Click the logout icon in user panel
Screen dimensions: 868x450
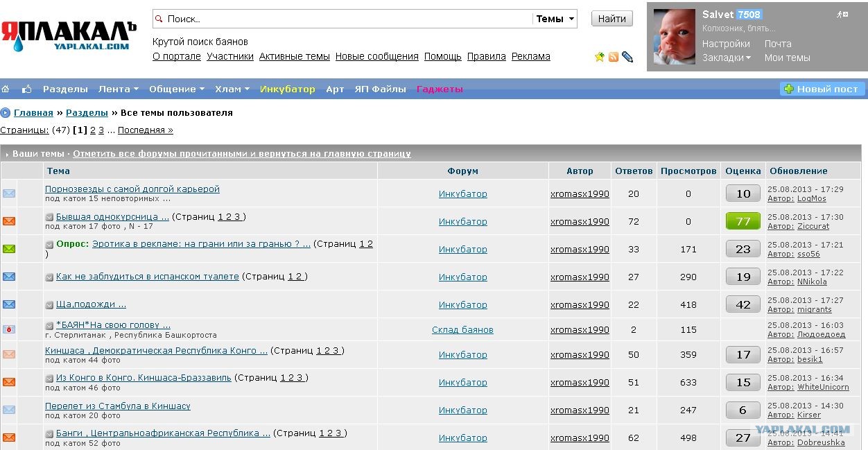[842, 14]
